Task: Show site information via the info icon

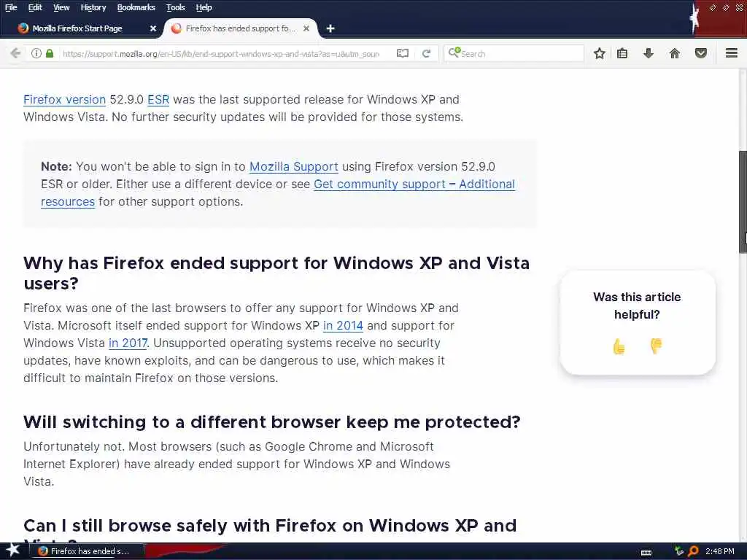Action: (36, 53)
